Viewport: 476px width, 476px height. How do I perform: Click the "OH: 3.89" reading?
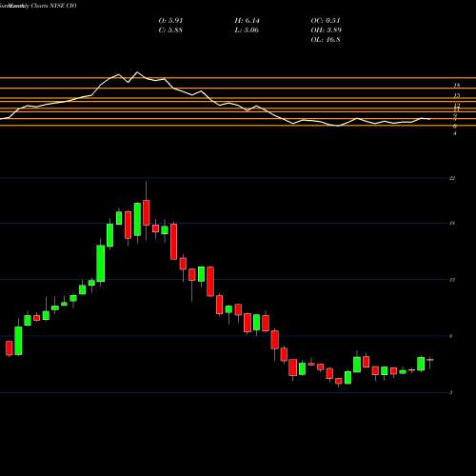(x=327, y=30)
